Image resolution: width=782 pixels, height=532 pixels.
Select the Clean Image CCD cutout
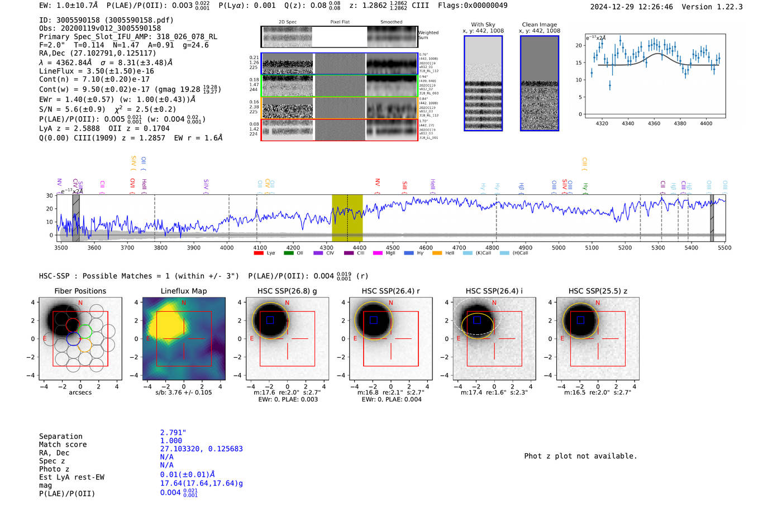(x=540, y=83)
